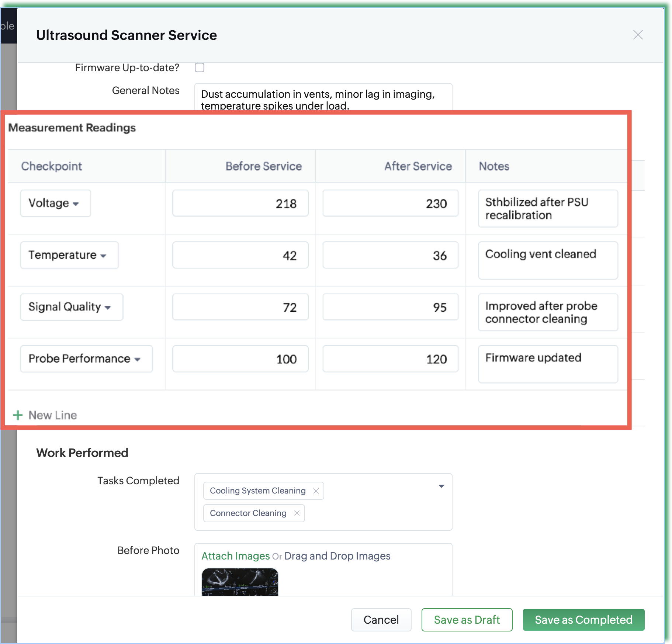
Task: Edit Probe Performance After Service value 120
Action: point(390,359)
